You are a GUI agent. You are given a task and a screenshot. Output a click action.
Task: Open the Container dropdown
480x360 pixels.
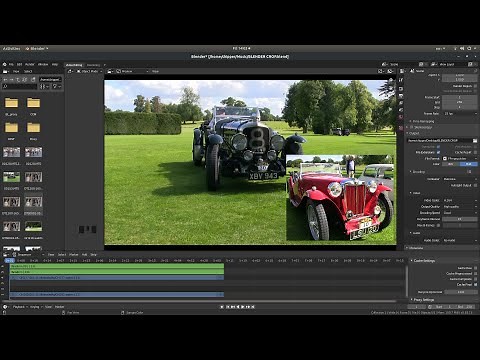460,179
